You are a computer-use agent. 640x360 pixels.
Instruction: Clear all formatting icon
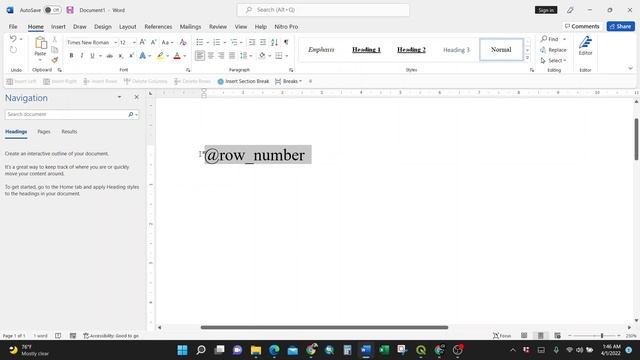(183, 42)
